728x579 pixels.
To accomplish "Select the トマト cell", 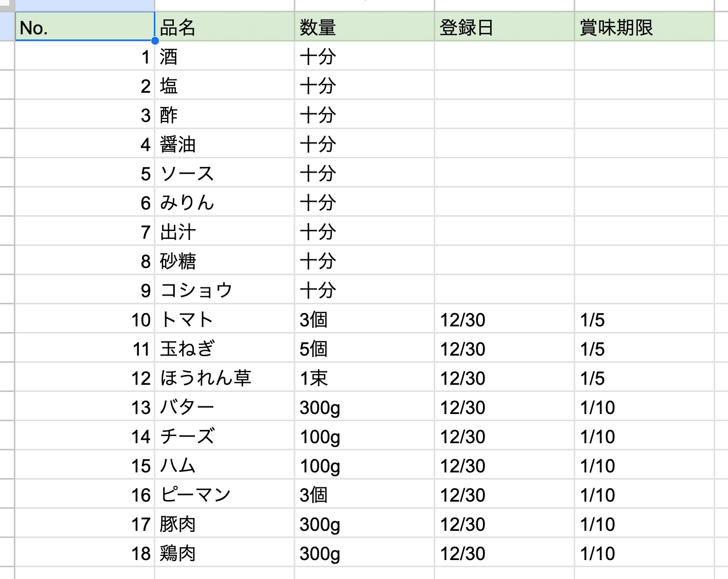I will tap(224, 320).
